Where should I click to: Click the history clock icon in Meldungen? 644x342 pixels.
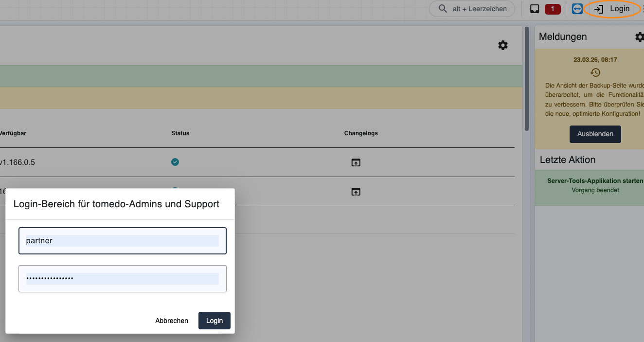[x=595, y=72]
